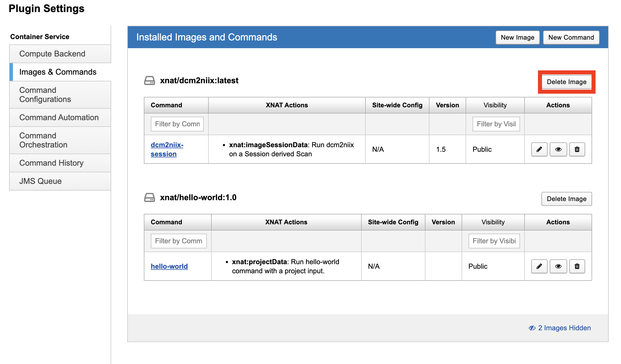Edit the dcm2niix-session command with pencil icon
The width and height of the screenshot is (621, 364).
point(539,149)
